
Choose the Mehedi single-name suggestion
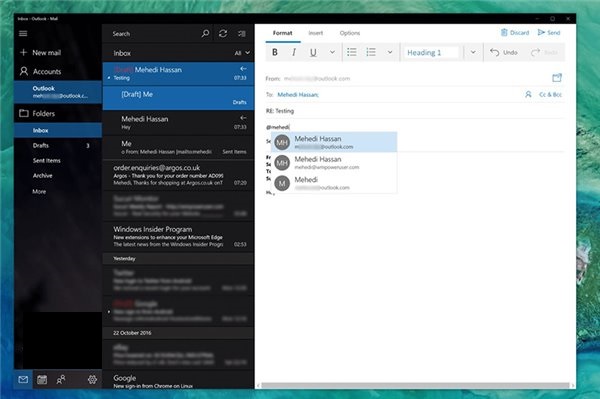coord(334,183)
